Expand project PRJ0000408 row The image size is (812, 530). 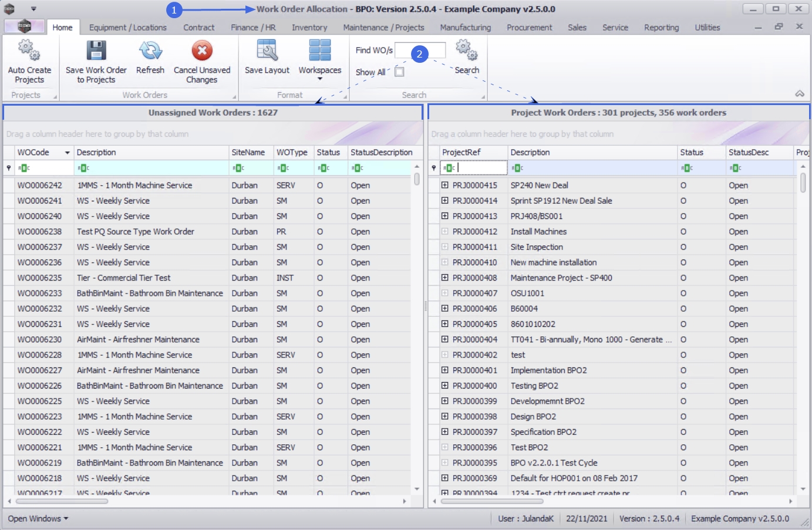445,278
